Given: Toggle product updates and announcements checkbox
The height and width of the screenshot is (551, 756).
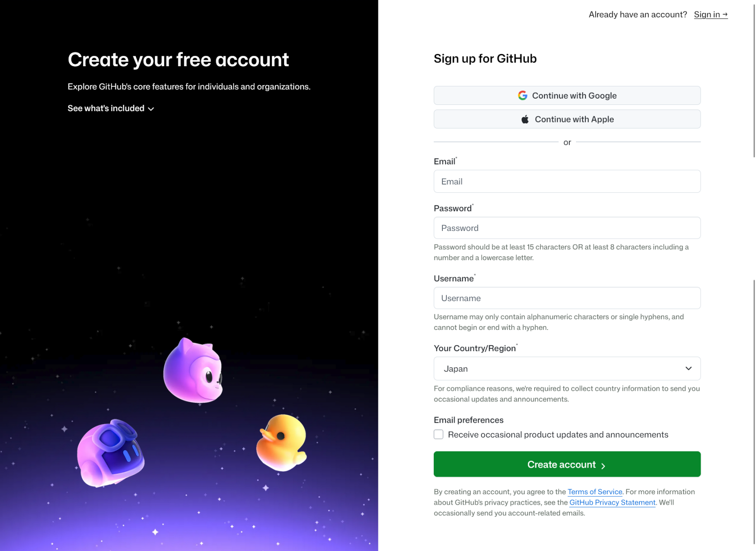Looking at the screenshot, I should [x=438, y=434].
